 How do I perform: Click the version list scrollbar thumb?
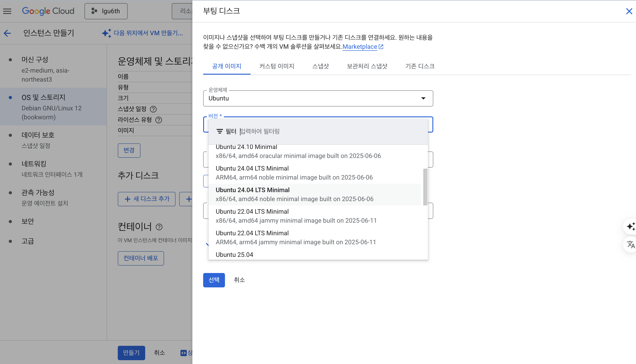425,187
